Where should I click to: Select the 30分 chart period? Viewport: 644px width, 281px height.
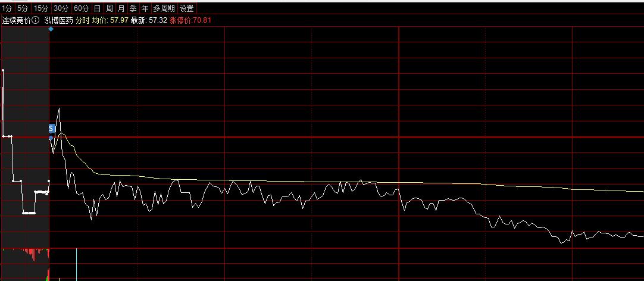pos(61,8)
